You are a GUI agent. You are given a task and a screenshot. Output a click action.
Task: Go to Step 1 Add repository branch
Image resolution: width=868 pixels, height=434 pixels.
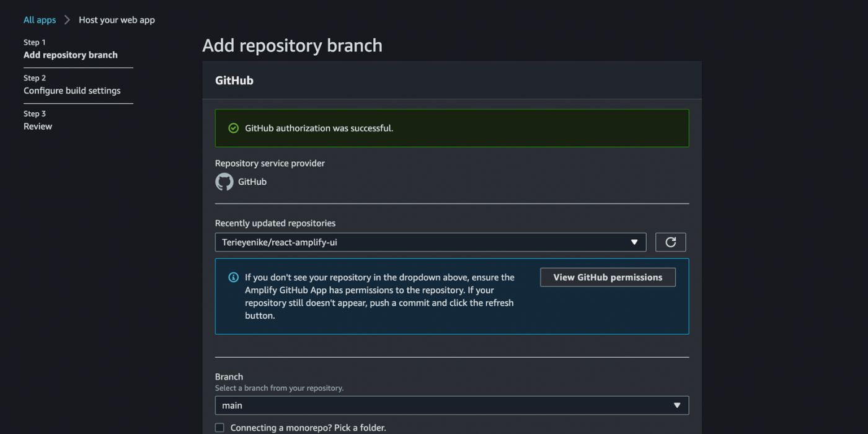(71, 55)
